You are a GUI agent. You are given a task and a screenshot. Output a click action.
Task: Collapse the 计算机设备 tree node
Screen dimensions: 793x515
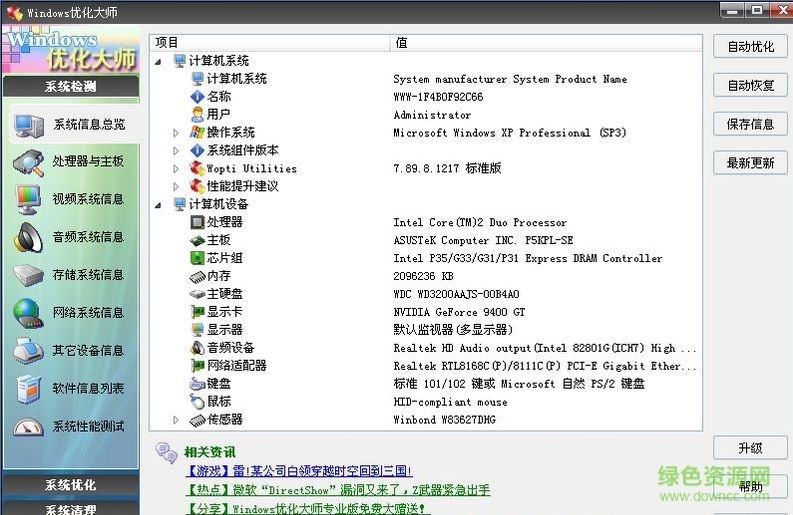[x=158, y=205]
